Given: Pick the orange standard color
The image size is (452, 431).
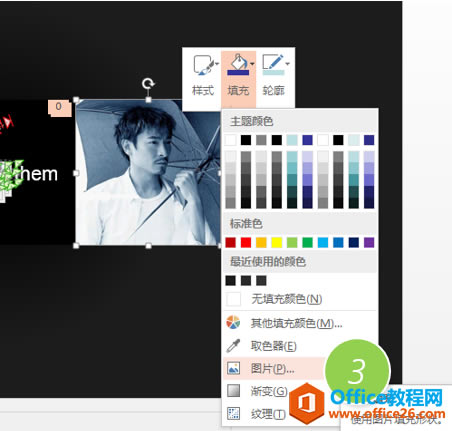Looking at the screenshot, I should (261, 242).
